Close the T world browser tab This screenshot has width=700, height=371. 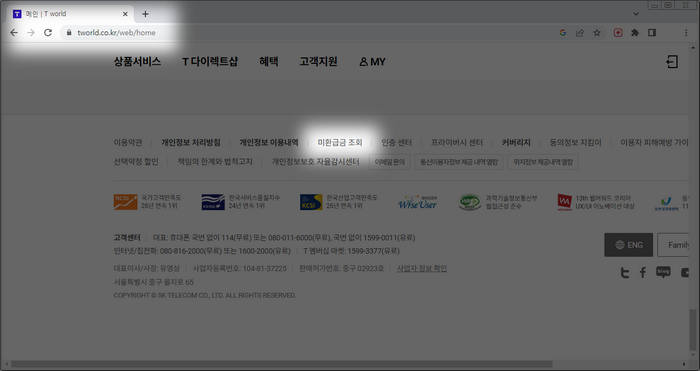pos(125,14)
